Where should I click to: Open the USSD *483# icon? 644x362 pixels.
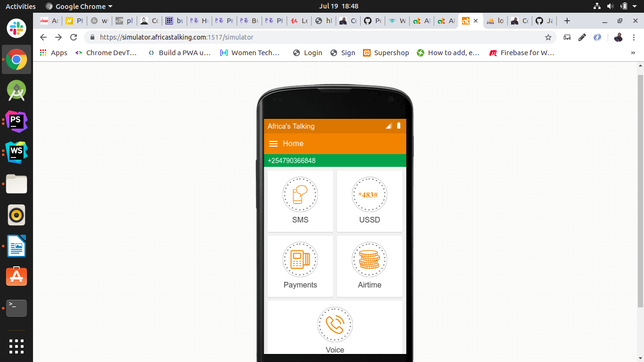[369, 195]
